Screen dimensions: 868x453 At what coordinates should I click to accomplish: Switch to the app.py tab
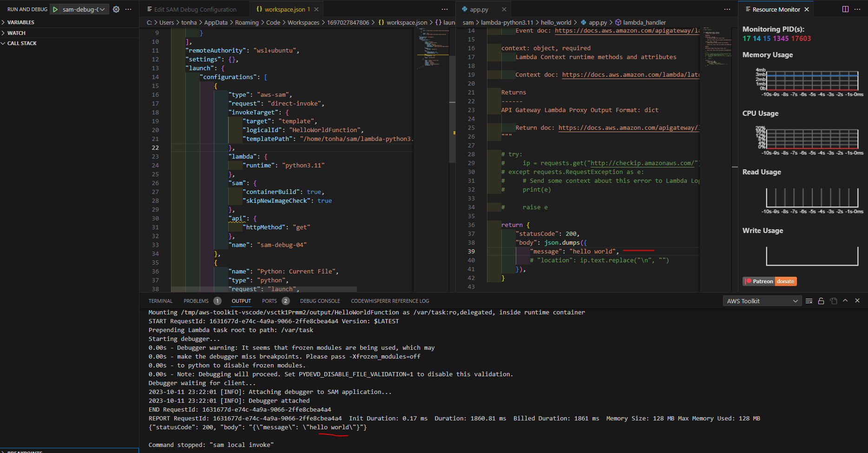(479, 9)
